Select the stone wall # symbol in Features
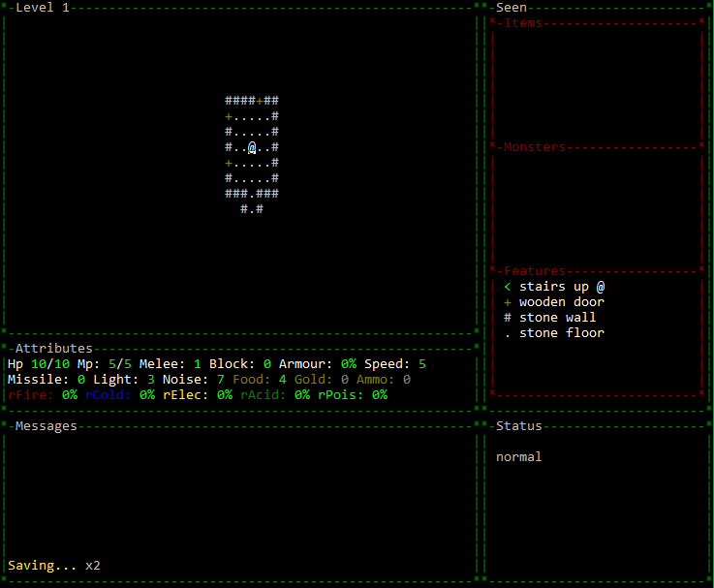 (508, 318)
